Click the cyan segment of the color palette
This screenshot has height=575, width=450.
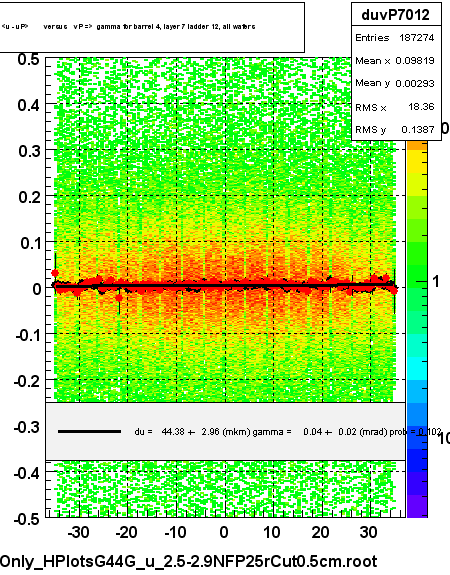[x=417, y=369]
